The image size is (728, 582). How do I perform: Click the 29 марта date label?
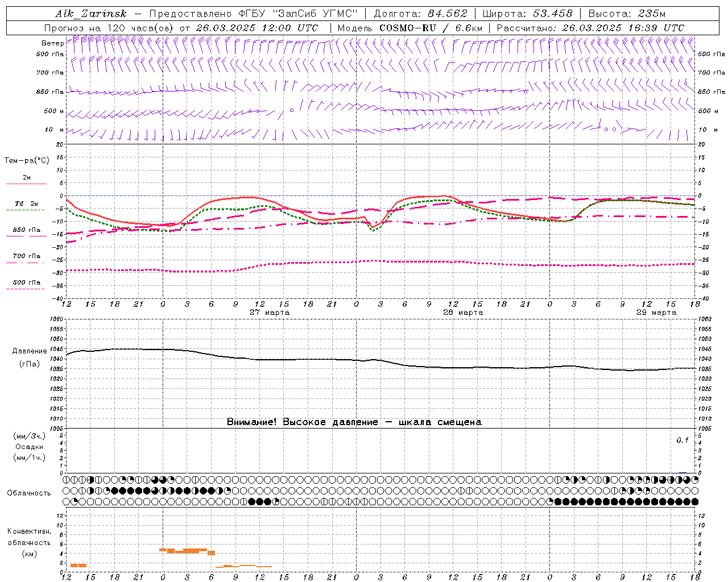(656, 313)
